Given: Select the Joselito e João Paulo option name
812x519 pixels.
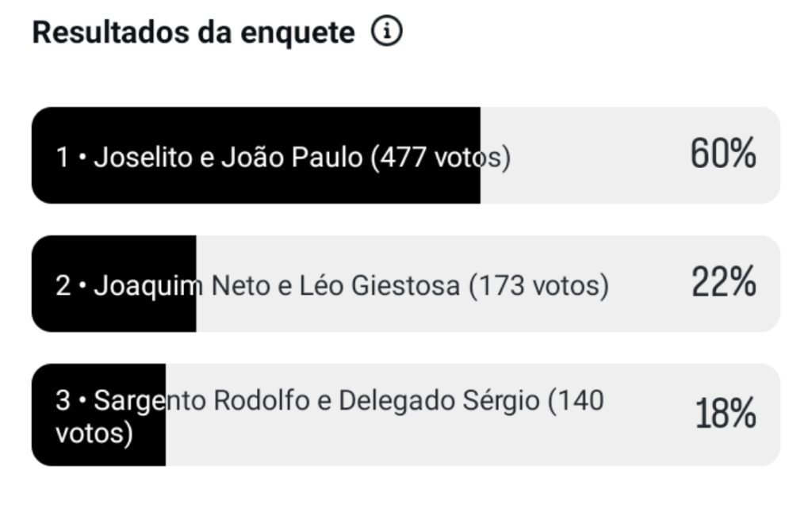Looking at the screenshot, I should point(228,157).
